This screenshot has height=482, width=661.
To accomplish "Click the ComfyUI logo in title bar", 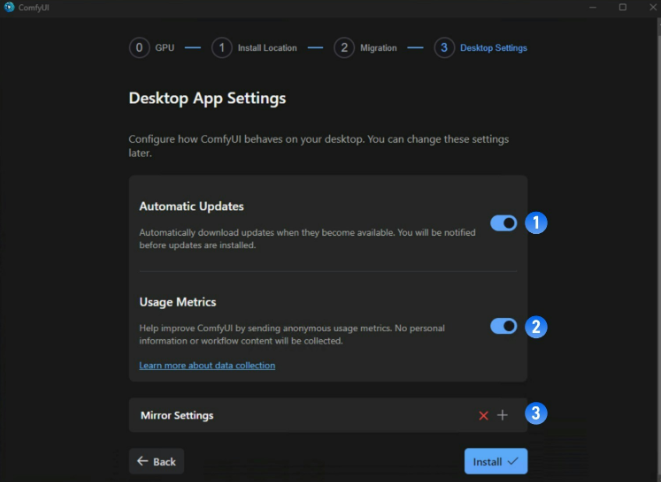I will click(x=9, y=7).
